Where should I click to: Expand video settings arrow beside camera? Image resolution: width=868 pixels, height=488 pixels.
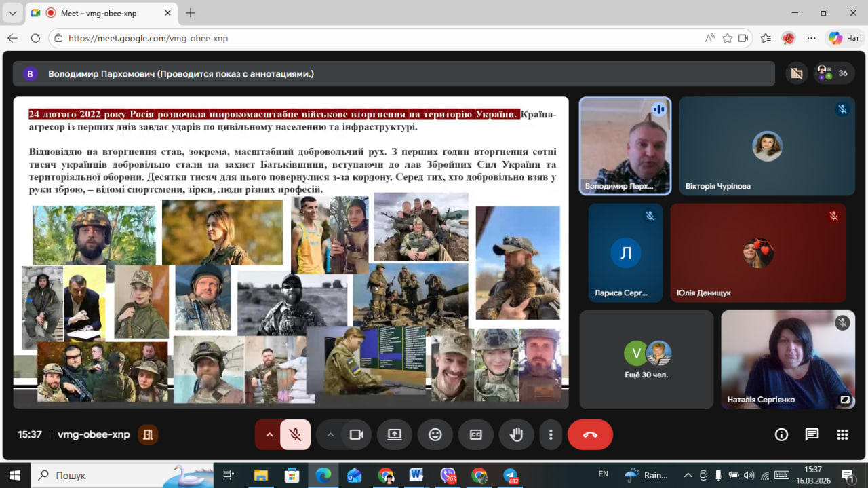(x=331, y=435)
